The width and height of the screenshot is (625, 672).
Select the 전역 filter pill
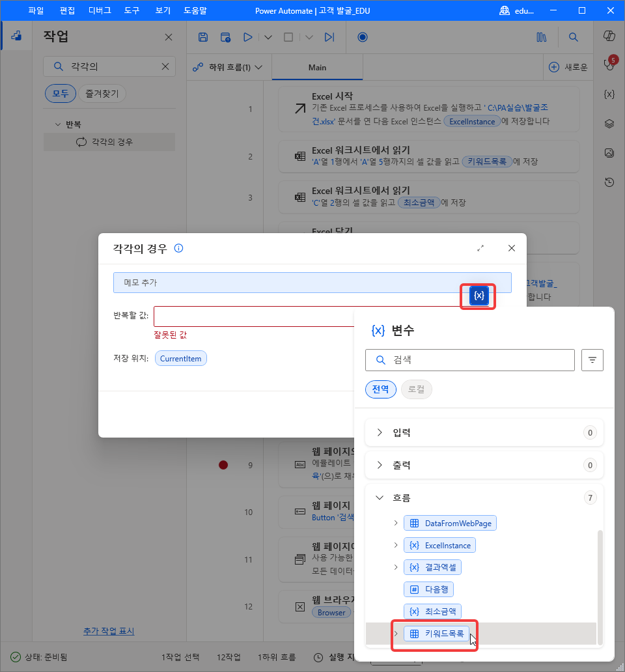click(x=380, y=389)
